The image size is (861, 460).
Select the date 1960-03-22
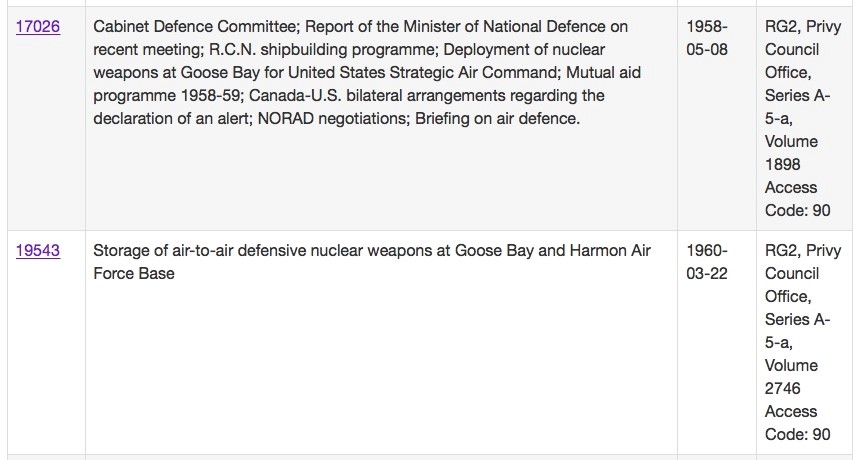(707, 262)
